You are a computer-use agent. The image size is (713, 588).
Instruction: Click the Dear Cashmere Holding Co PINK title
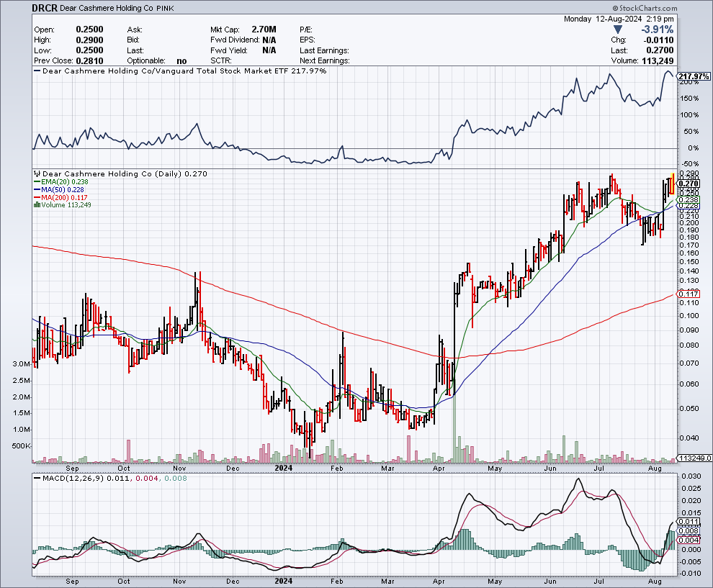point(117,8)
